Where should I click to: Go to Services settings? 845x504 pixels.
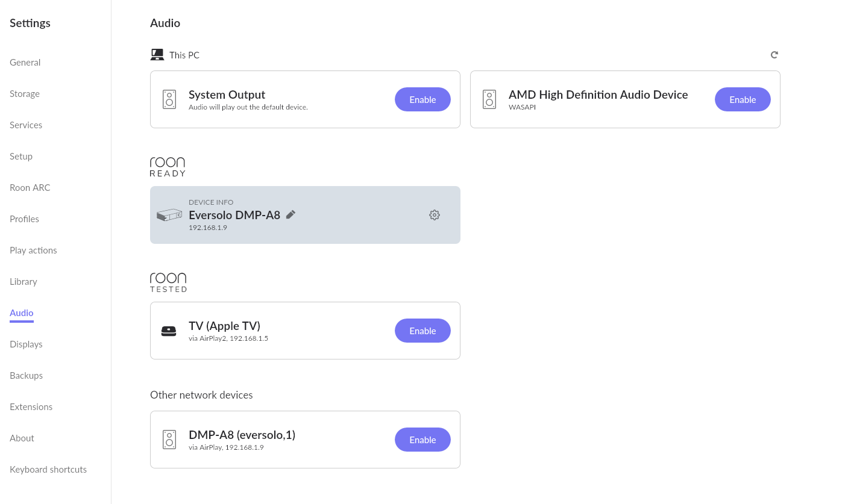[26, 125]
